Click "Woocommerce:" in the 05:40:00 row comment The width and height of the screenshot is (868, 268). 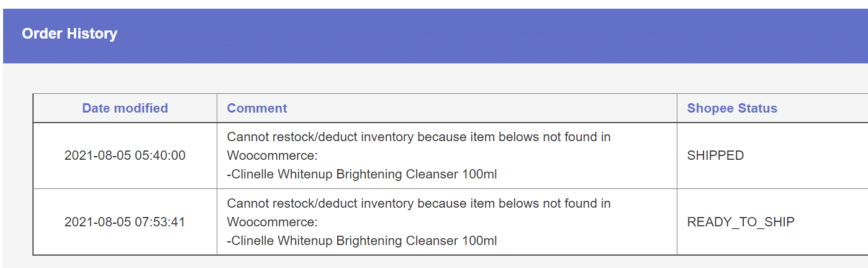pos(272,155)
